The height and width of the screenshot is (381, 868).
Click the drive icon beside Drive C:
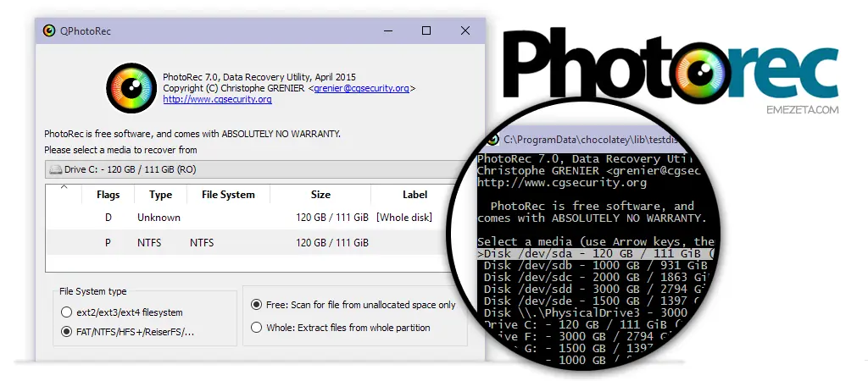(55, 169)
